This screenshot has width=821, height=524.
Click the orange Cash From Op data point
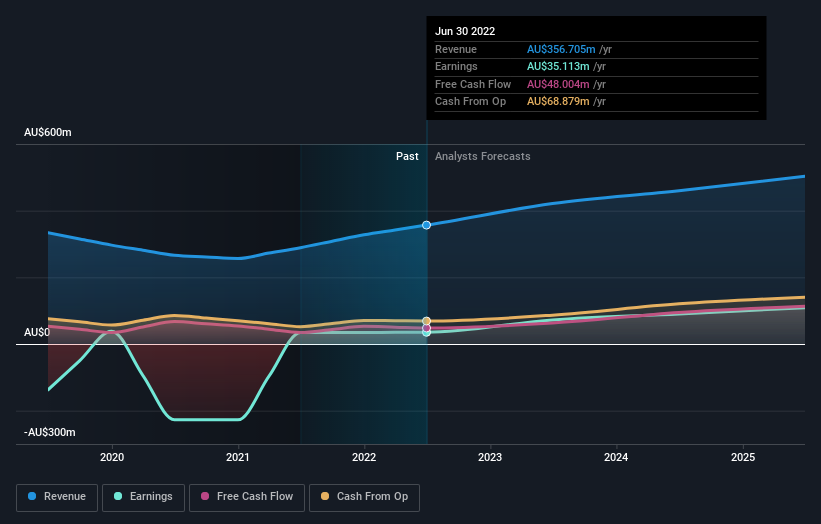coord(427,321)
